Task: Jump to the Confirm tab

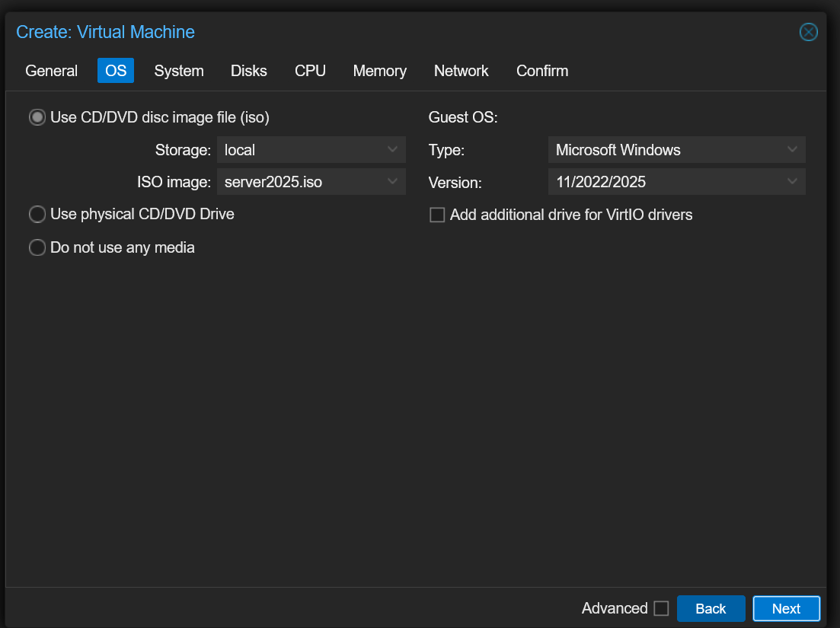Action: pos(542,71)
